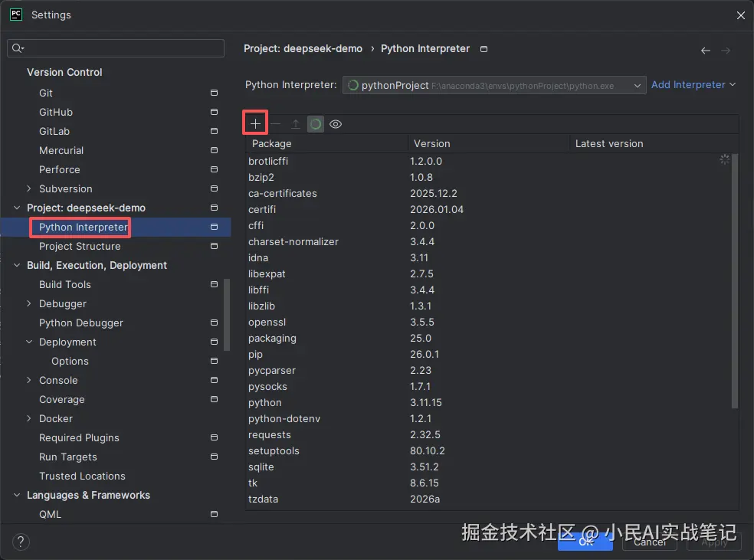Select the requests package row
The width and height of the screenshot is (754, 560).
pos(489,434)
